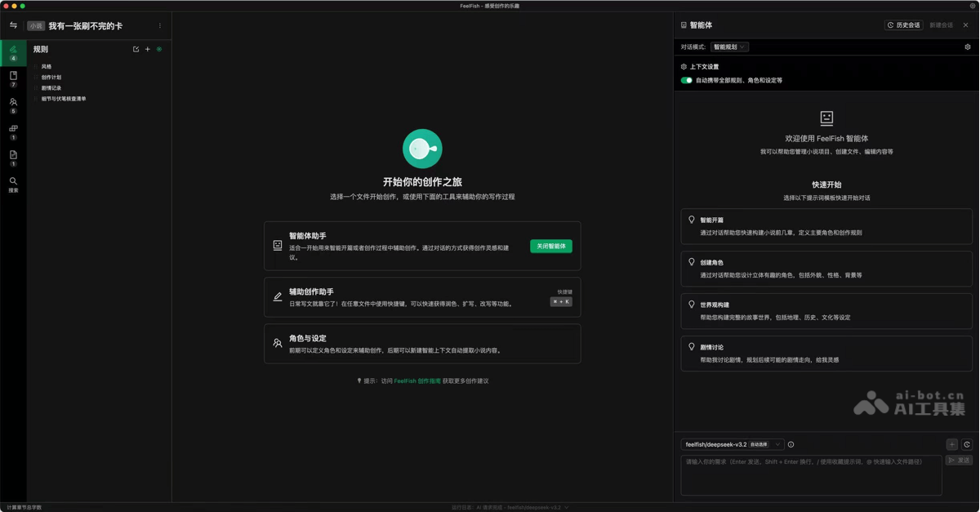Click the green target toggle in rules header
This screenshot has height=512, width=980.
pyautogui.click(x=160, y=49)
